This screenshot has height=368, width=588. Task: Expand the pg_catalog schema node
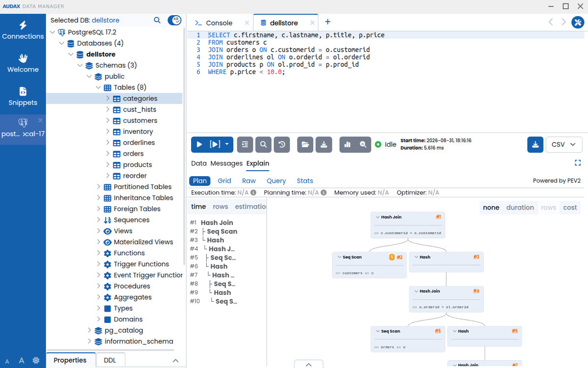click(89, 331)
